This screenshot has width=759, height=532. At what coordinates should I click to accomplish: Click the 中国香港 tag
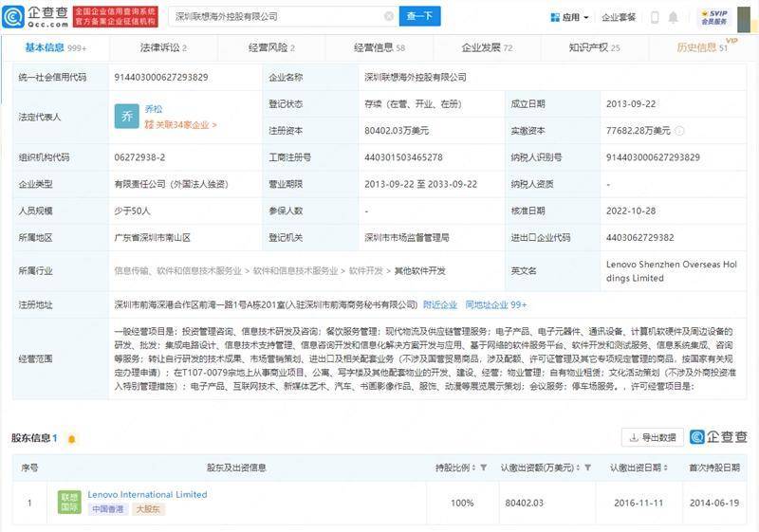[108, 509]
